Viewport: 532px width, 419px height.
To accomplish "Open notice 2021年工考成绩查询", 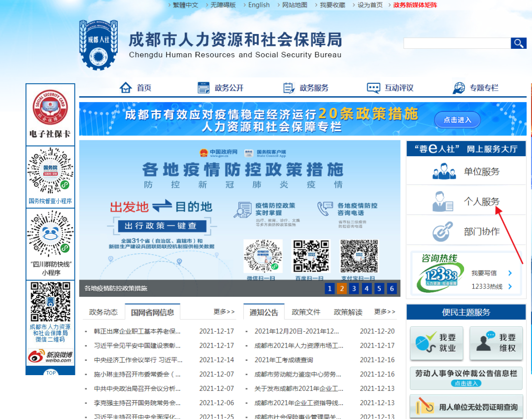I will 284,360.
